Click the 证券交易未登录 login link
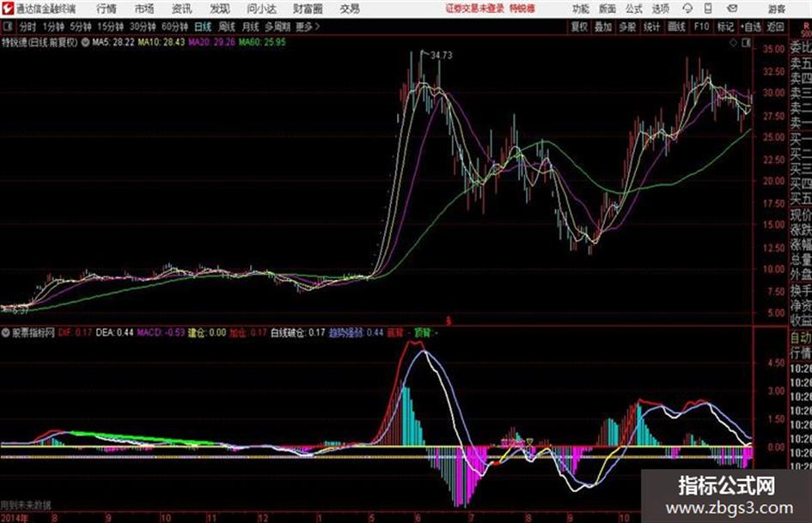The image size is (812, 523). click(x=474, y=9)
